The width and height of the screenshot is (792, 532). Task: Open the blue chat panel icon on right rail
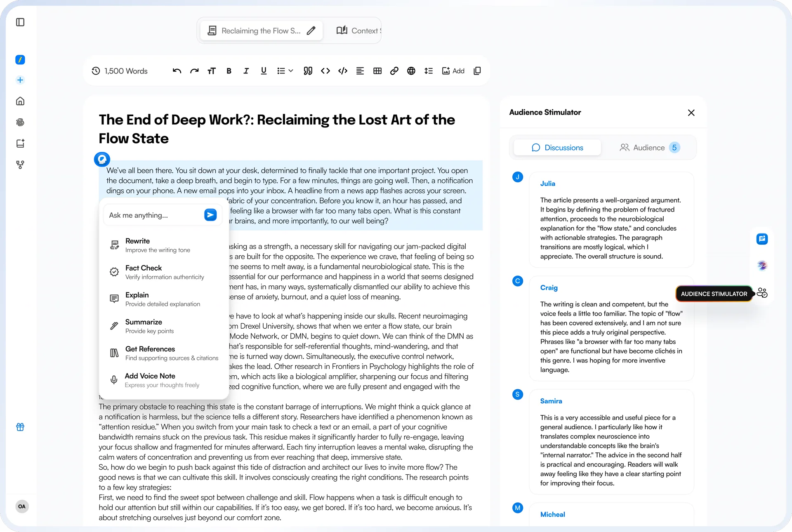(x=762, y=239)
